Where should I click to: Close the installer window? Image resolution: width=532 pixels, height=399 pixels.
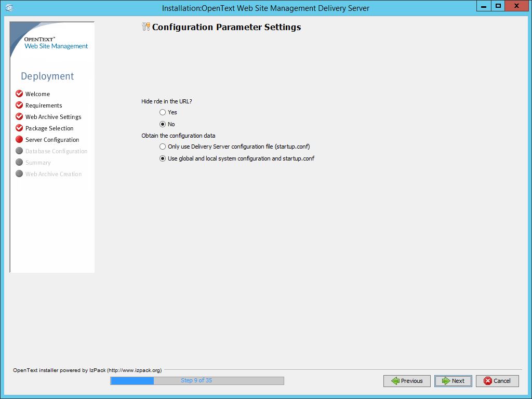(517, 6)
